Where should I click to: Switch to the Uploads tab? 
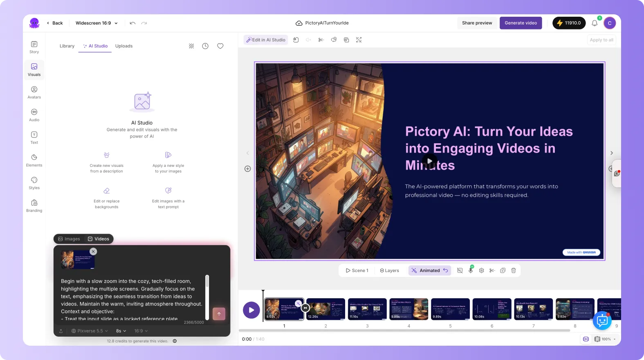coord(124,46)
